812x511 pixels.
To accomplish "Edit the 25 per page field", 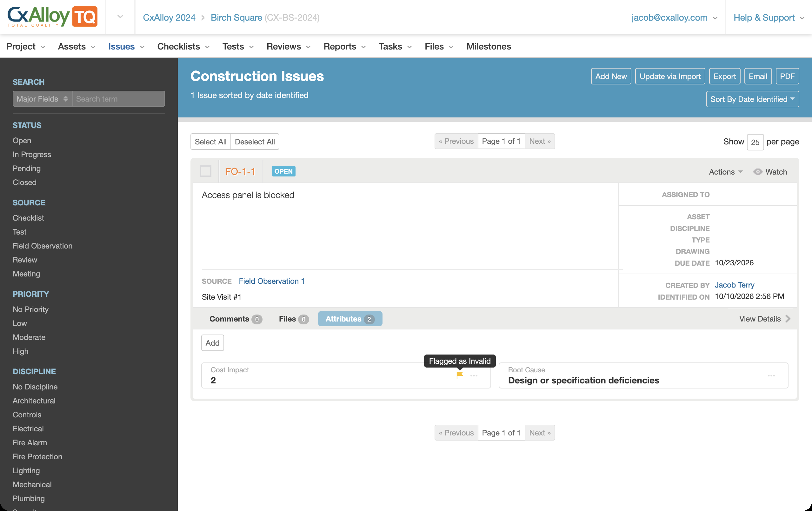I will click(755, 142).
